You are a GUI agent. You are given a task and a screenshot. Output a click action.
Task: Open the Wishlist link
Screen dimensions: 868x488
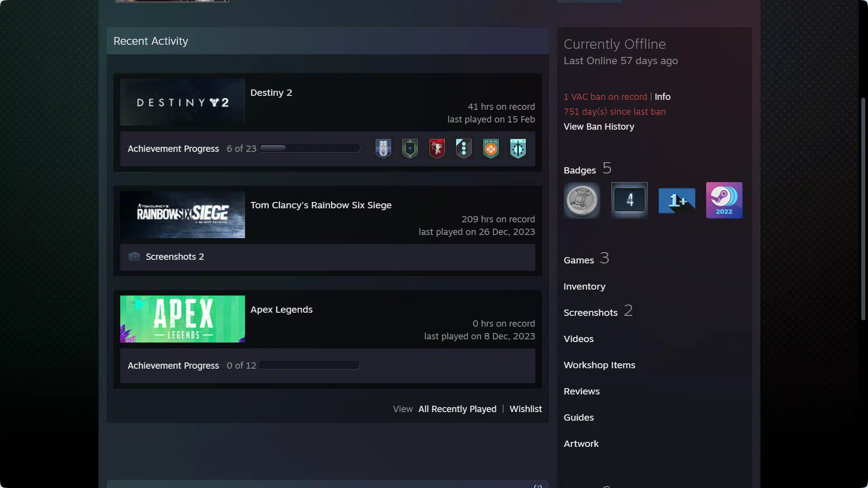click(526, 409)
